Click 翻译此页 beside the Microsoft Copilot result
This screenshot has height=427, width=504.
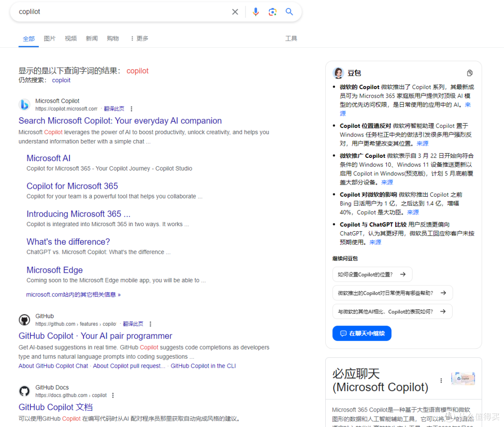click(x=114, y=109)
